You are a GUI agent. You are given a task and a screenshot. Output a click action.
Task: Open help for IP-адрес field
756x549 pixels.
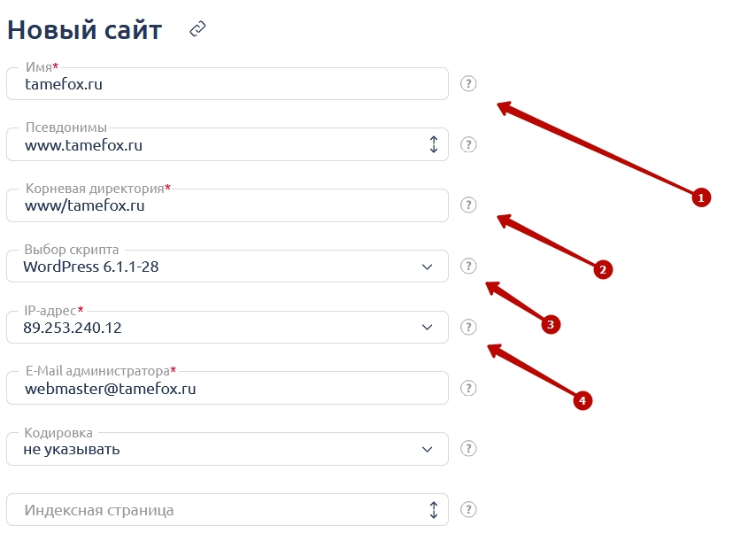click(x=468, y=327)
